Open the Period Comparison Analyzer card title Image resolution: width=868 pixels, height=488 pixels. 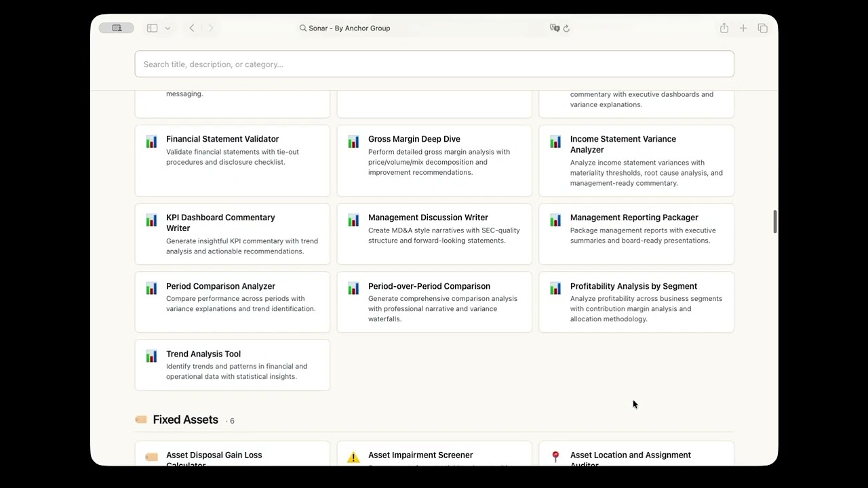(220, 286)
